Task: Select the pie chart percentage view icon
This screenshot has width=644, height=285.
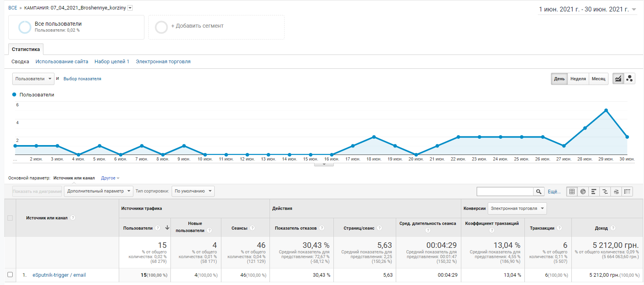Action: click(x=583, y=192)
